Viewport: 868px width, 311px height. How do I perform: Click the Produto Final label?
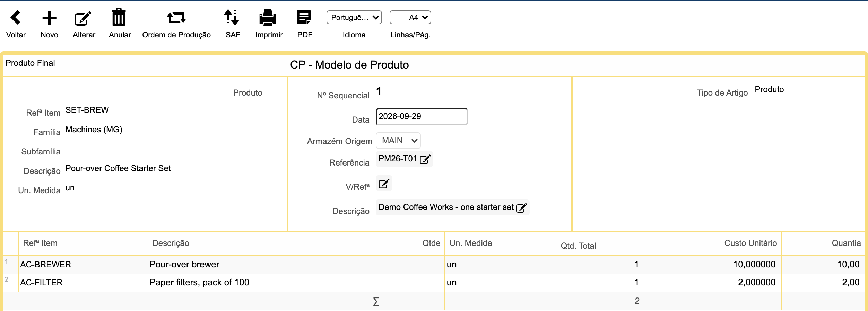(30, 63)
